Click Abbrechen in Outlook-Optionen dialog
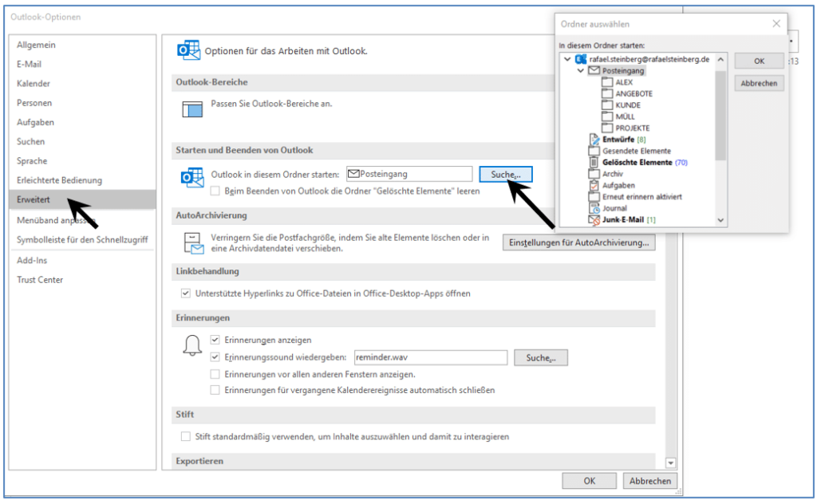The image size is (817, 504). [650, 481]
